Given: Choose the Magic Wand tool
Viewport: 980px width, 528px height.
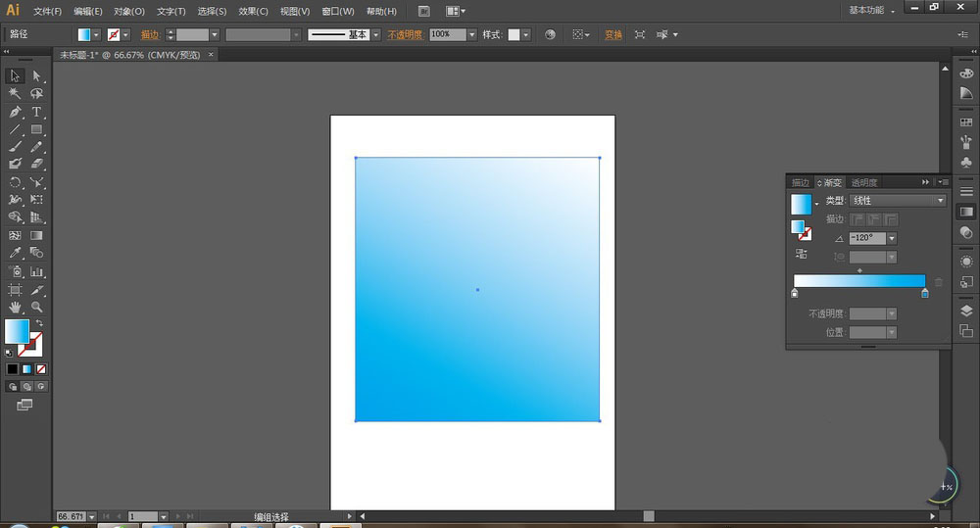Looking at the screenshot, I should click(15, 94).
